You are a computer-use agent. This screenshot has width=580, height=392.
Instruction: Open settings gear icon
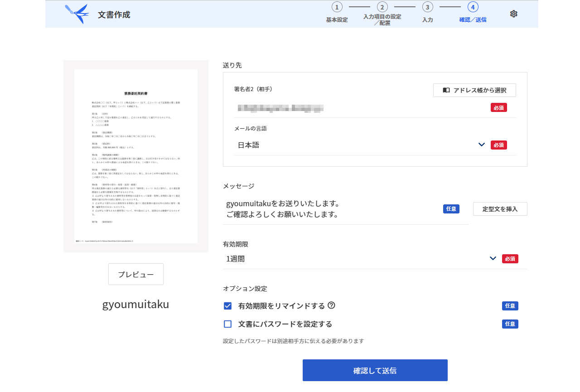click(513, 14)
